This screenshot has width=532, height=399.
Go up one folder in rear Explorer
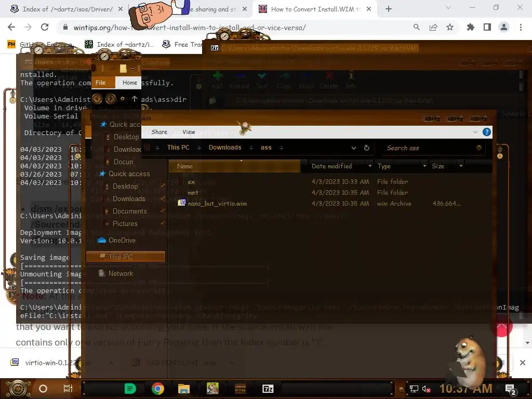pos(135,99)
